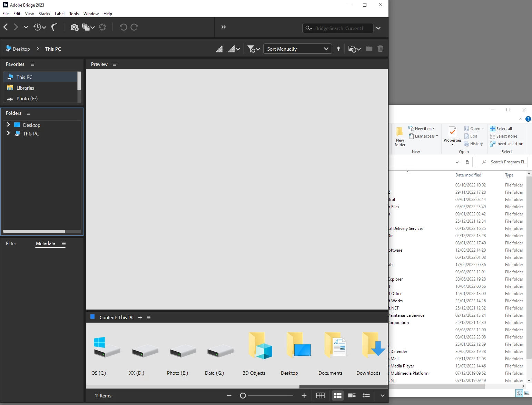Toggle Lock thumbnail grid
This screenshot has height=405, width=532.
point(321,395)
